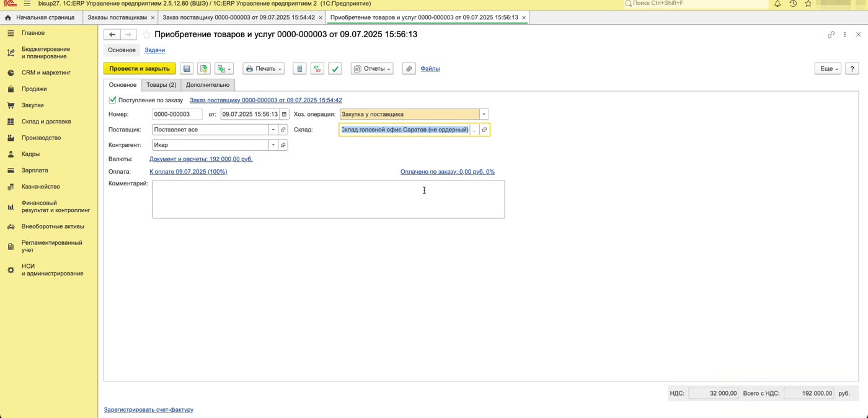
Task: Open the calendar picker for the date field
Action: [284, 114]
